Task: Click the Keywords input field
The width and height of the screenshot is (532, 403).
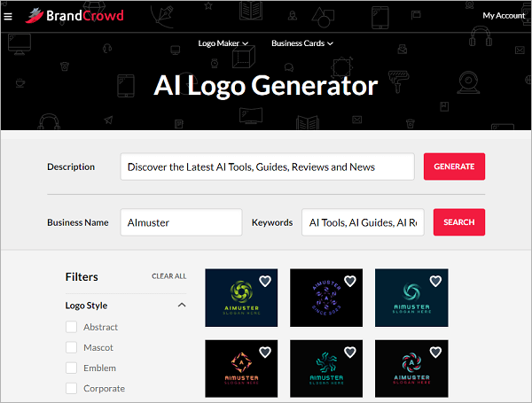Action: [363, 222]
